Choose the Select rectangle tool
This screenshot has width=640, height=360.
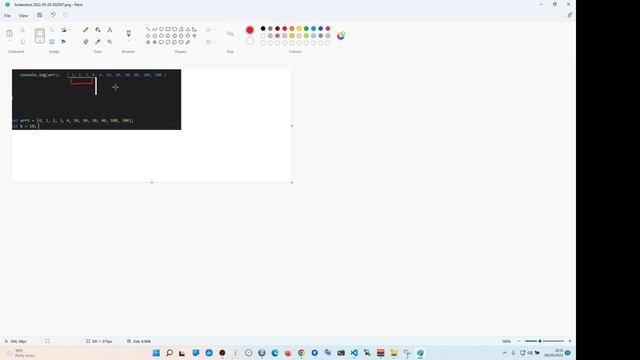coord(40,36)
